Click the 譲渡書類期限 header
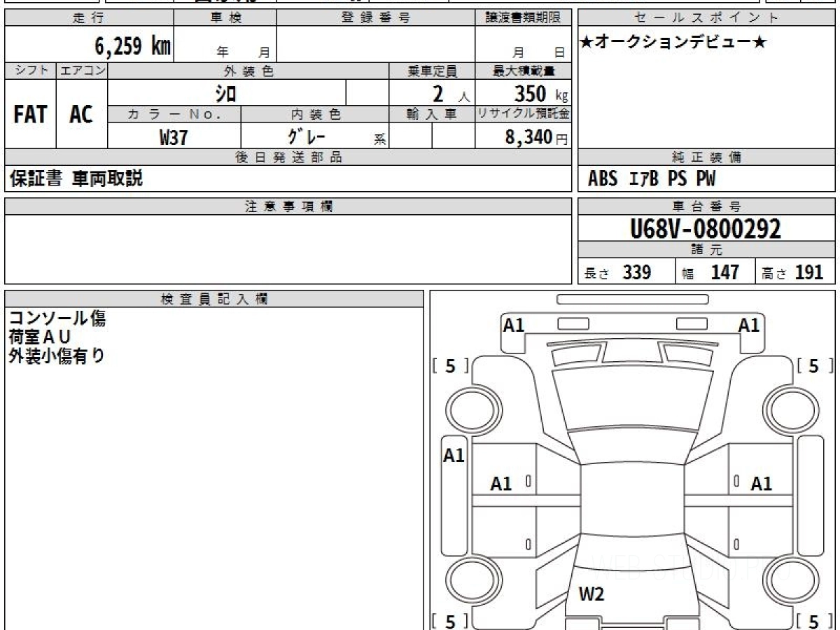Viewport: 840px width, 630px height. (524, 18)
